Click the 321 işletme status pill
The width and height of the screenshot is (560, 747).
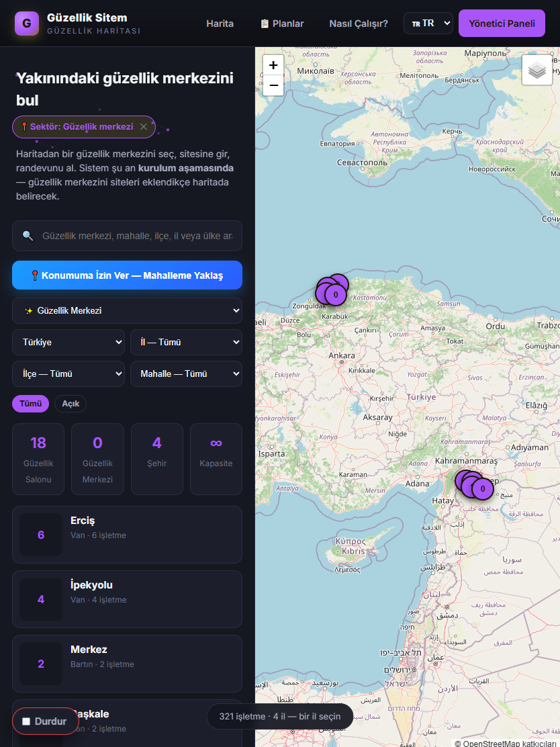pyautogui.click(x=280, y=717)
